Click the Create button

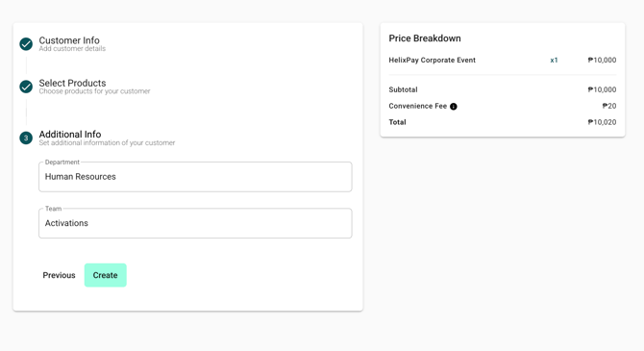click(105, 275)
